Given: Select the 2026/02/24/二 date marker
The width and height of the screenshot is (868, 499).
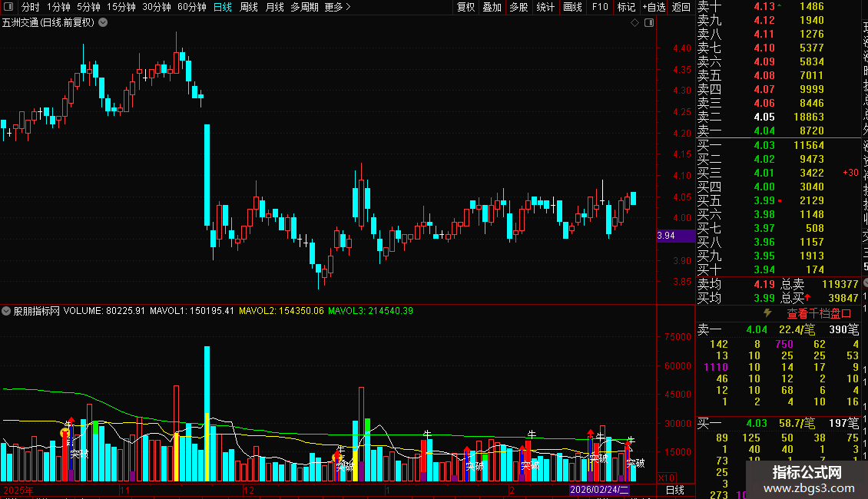Looking at the screenshot, I should coord(599,490).
